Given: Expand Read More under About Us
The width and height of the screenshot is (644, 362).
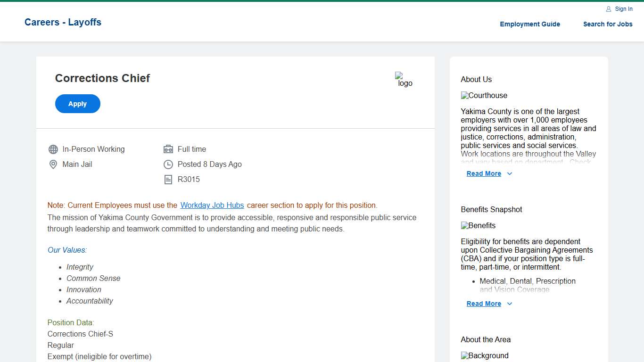Looking at the screenshot, I should click(484, 174).
